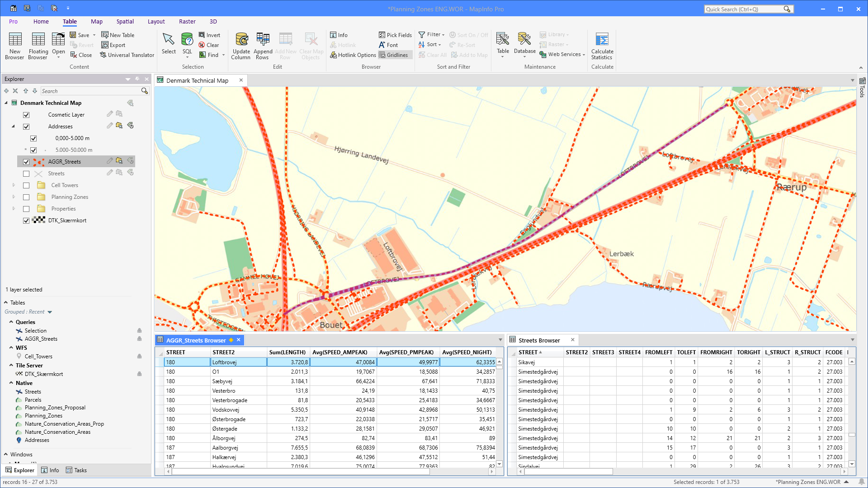Image resolution: width=868 pixels, height=488 pixels.
Task: Open the Sort dropdown
Action: tap(429, 45)
